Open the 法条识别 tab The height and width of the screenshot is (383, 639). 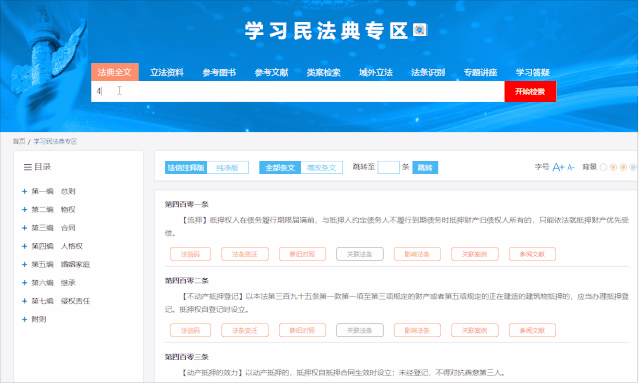[x=428, y=73]
